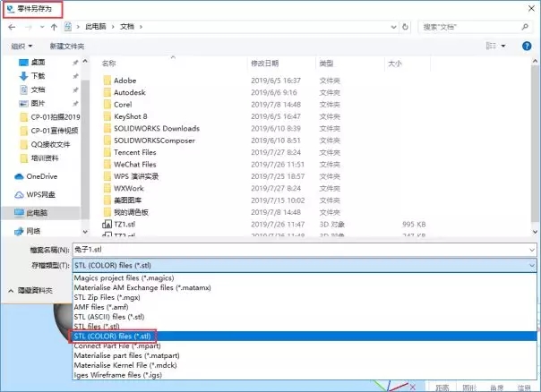Select 文档 in the navigation pane
Screen dimensions: 541x392
(x=38, y=89)
